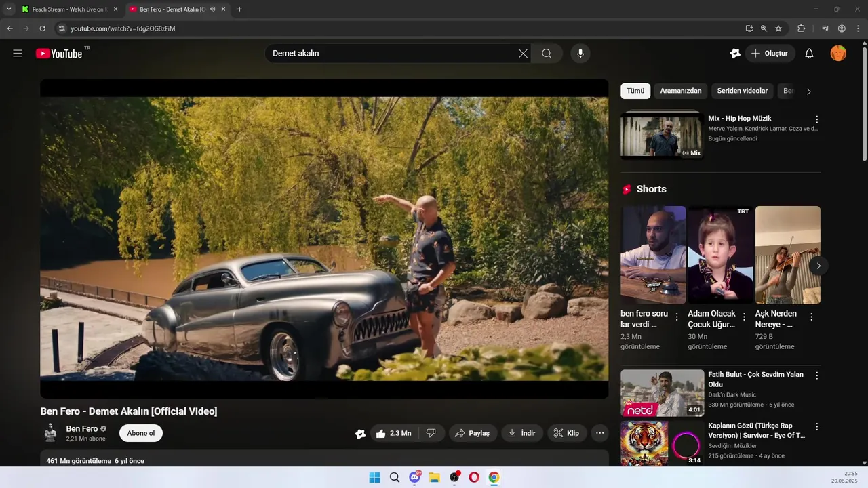Screen dimensions: 868x488
Task: Open the orange account avatar menu
Action: click(x=838, y=54)
